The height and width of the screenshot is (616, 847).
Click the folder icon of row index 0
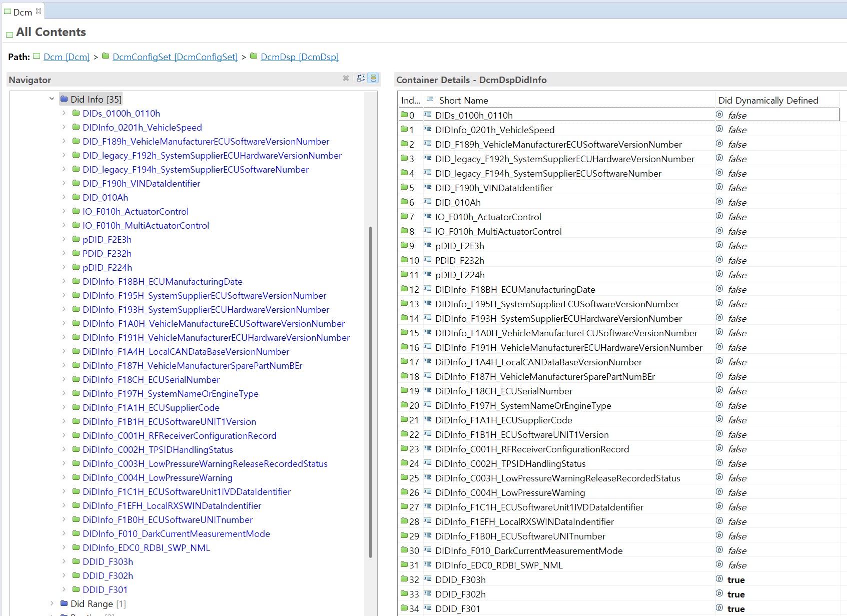click(x=404, y=115)
